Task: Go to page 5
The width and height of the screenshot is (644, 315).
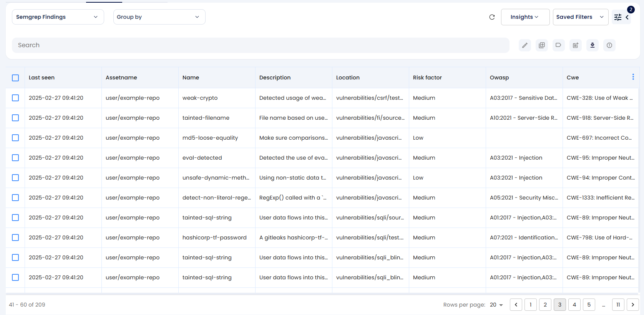Action: click(x=589, y=305)
